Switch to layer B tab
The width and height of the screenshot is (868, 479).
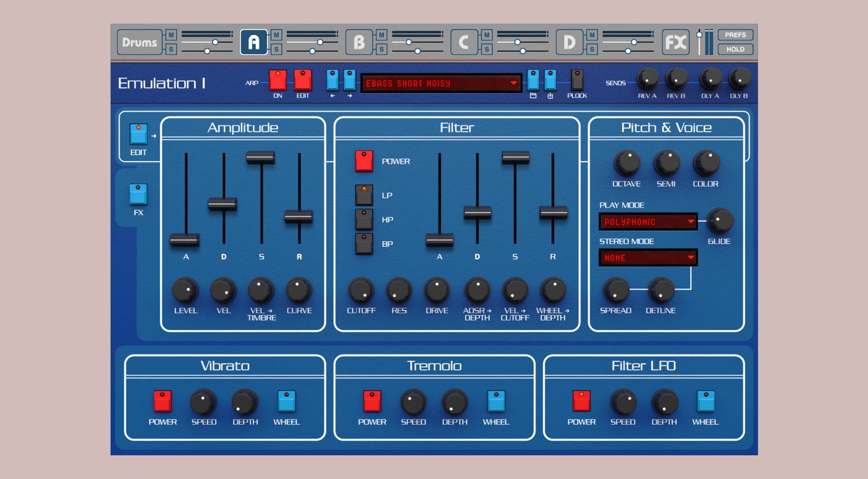(359, 42)
